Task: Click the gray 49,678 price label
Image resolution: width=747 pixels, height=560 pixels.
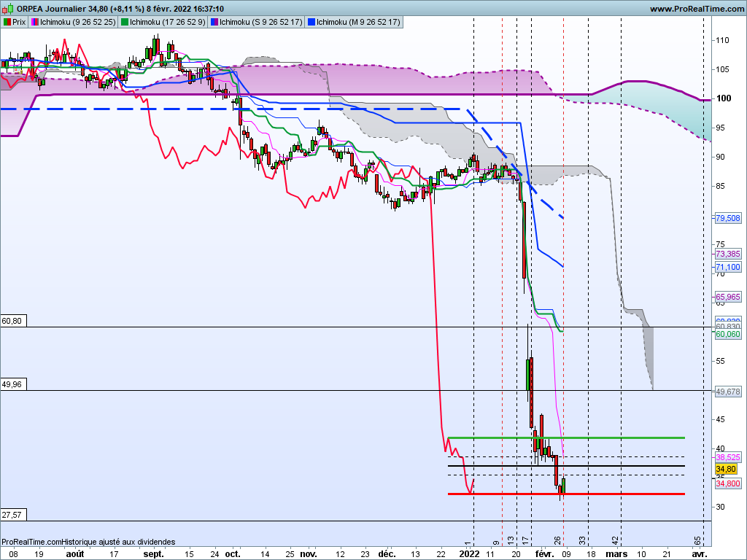Action: 728,392
